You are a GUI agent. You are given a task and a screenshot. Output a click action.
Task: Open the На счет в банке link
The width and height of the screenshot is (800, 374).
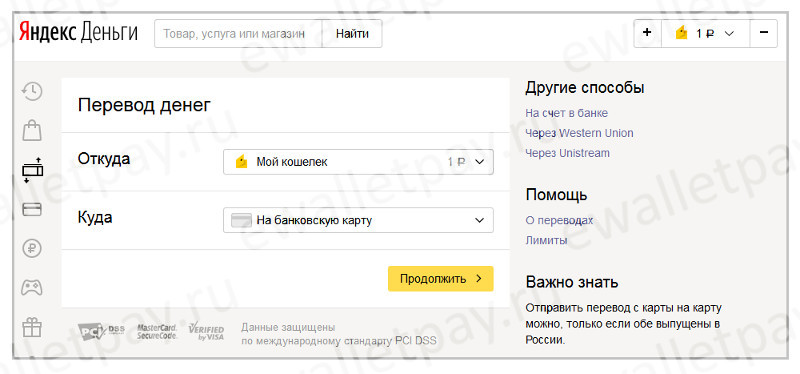pyautogui.click(x=566, y=113)
